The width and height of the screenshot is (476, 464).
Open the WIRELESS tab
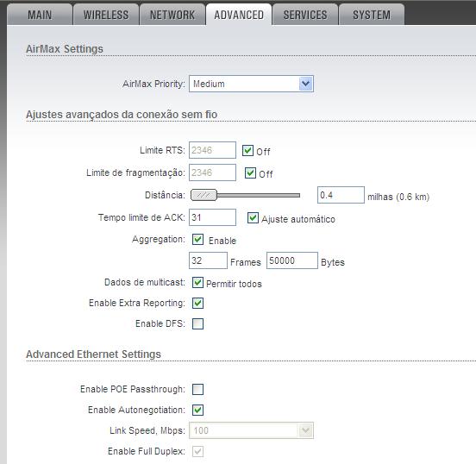(x=106, y=15)
